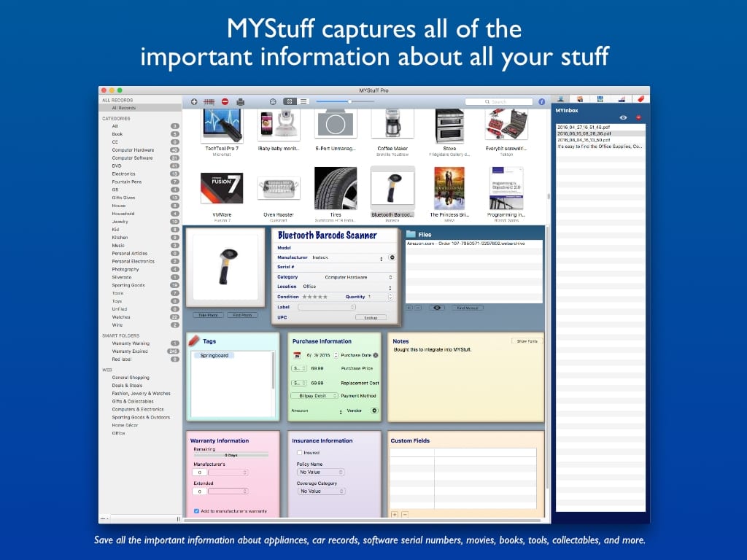Adjust the thumbnail size slider
The width and height of the screenshot is (747, 560).
click(x=349, y=101)
